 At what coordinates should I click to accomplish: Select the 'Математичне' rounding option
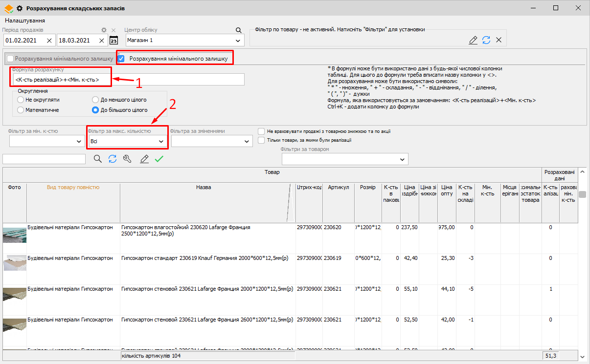point(21,110)
